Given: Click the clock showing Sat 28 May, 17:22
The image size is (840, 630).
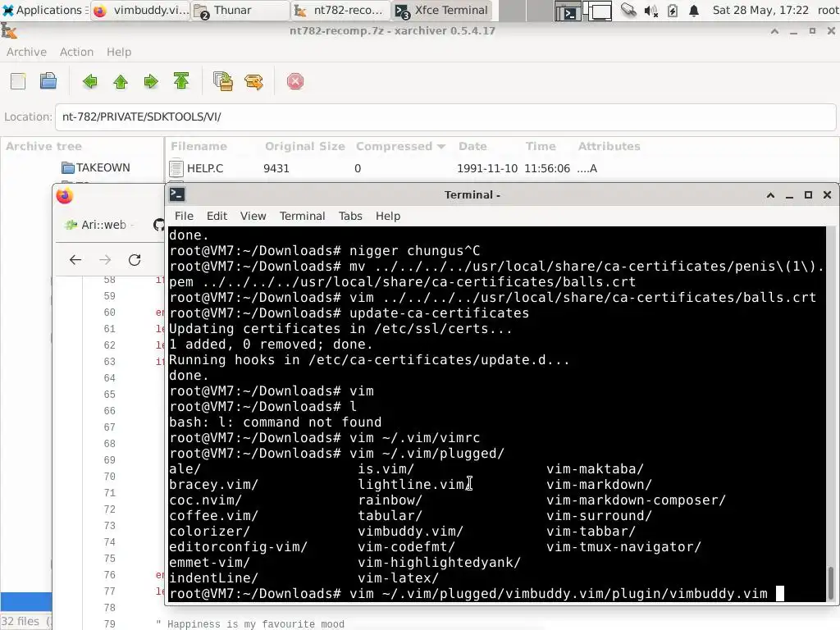Looking at the screenshot, I should click(x=760, y=10).
